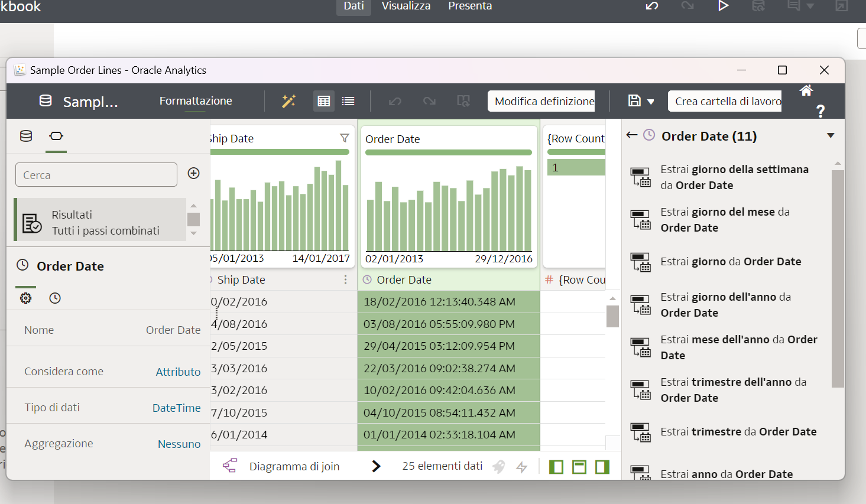Switch to list view
This screenshot has height=504, width=866.
[348, 101]
